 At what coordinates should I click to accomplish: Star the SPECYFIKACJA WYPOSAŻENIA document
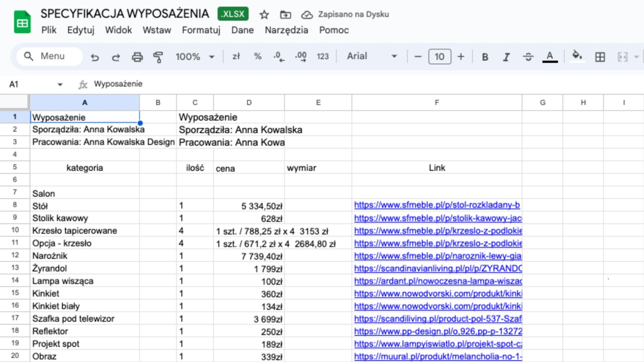point(264,15)
